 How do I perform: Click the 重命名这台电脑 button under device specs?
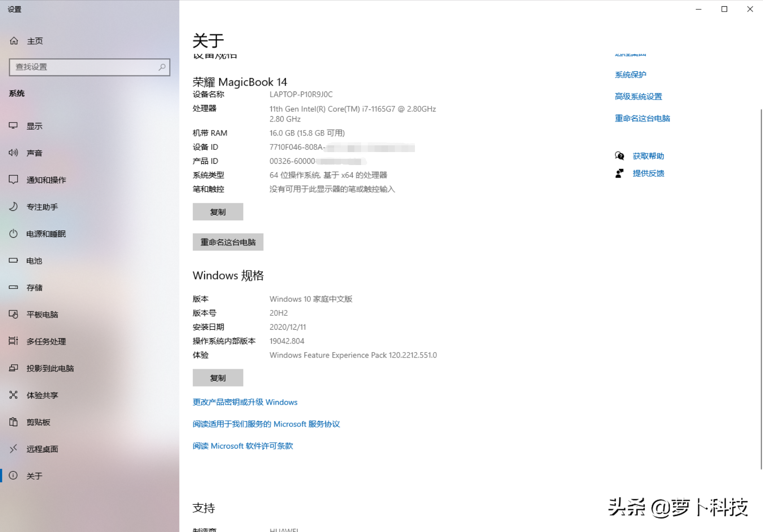click(x=228, y=242)
